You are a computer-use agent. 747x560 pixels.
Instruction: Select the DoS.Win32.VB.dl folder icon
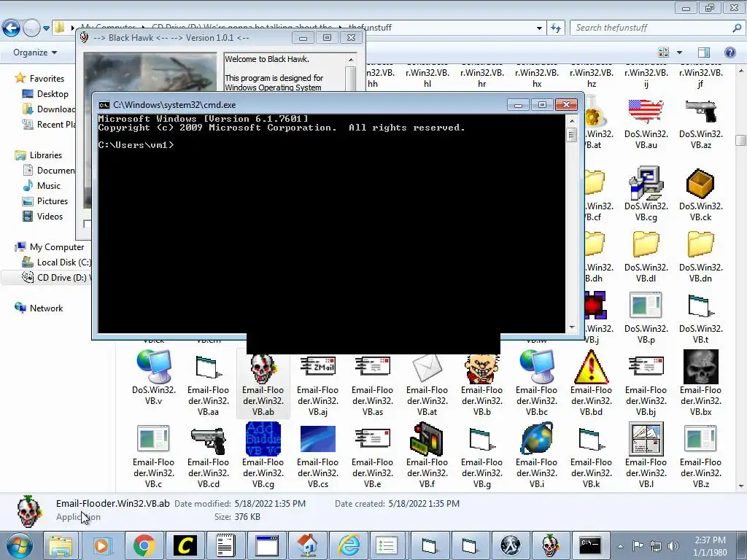[x=646, y=245]
